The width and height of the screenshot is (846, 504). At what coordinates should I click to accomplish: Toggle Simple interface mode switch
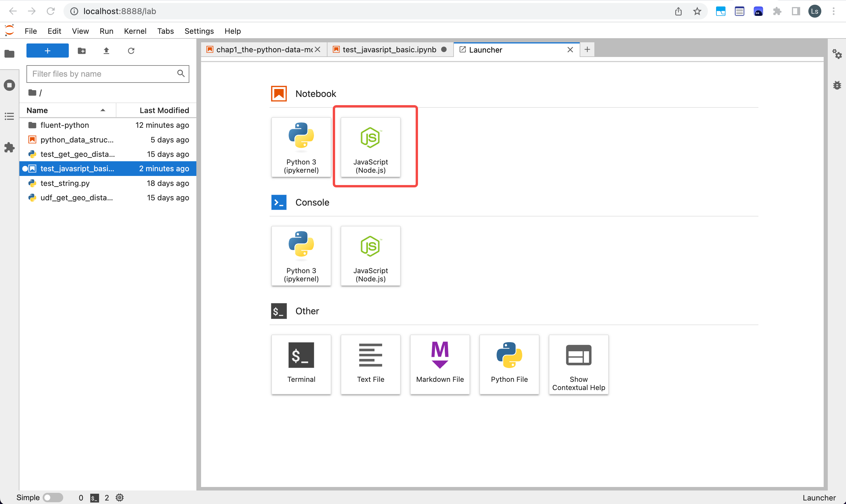[x=53, y=498]
